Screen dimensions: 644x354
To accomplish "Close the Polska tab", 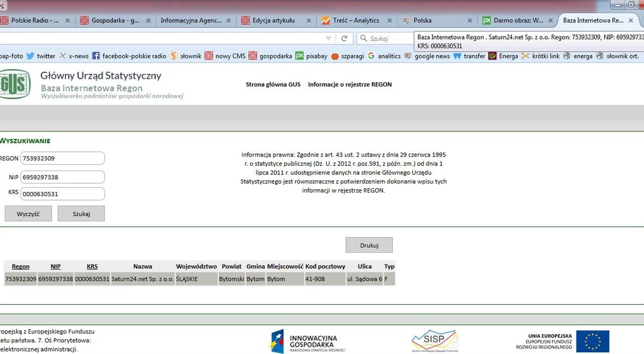I will pyautogui.click(x=470, y=20).
